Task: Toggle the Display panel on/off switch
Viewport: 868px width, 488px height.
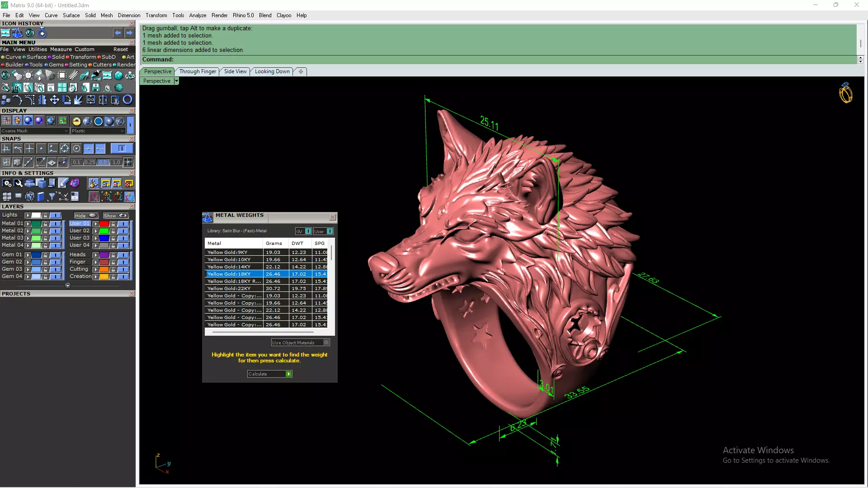Action: (130, 124)
